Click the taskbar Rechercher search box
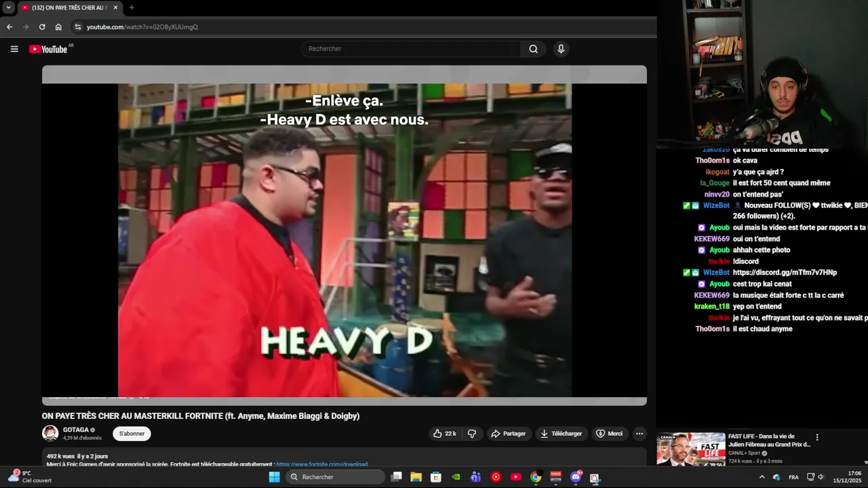This screenshot has width=868, height=488. click(336, 477)
